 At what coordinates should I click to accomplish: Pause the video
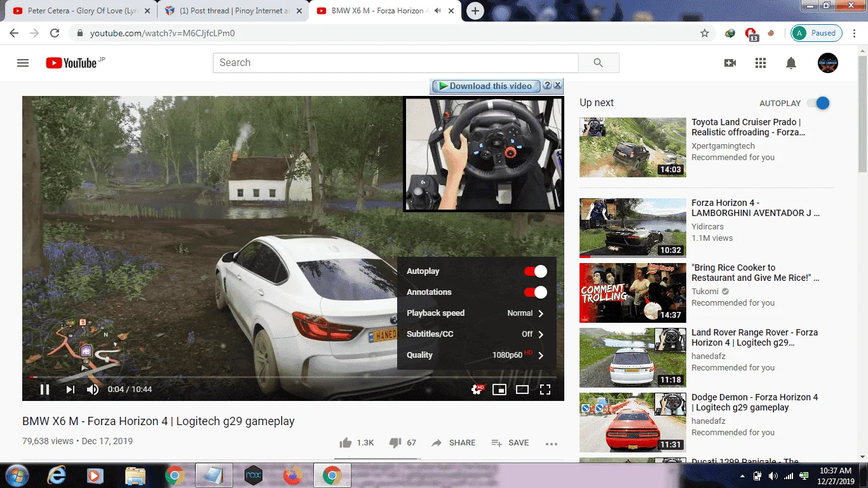coord(44,390)
